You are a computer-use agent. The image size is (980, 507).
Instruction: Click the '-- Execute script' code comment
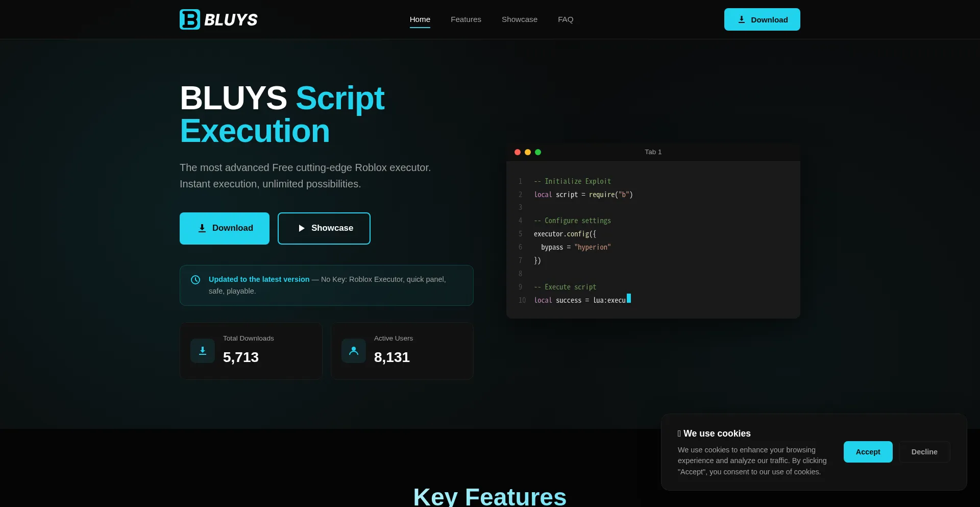[x=565, y=287]
